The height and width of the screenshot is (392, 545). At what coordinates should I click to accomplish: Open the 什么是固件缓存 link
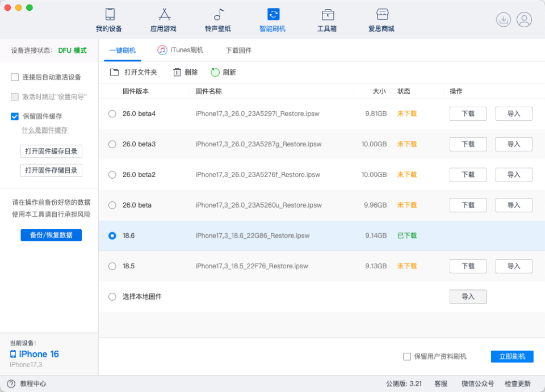44,130
